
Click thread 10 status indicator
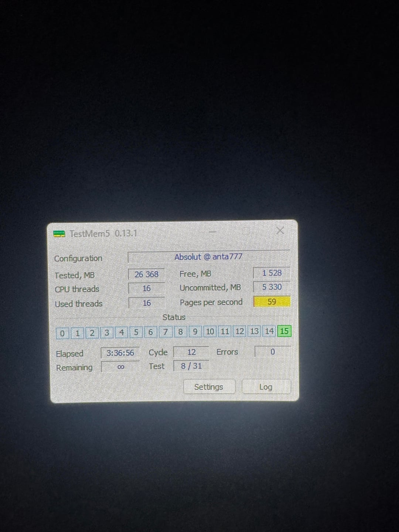tap(210, 331)
